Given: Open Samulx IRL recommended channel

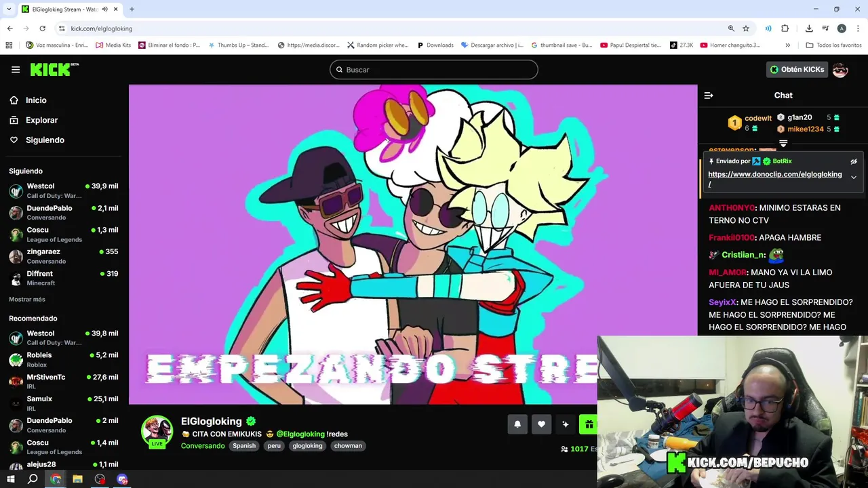Looking at the screenshot, I should [64, 403].
